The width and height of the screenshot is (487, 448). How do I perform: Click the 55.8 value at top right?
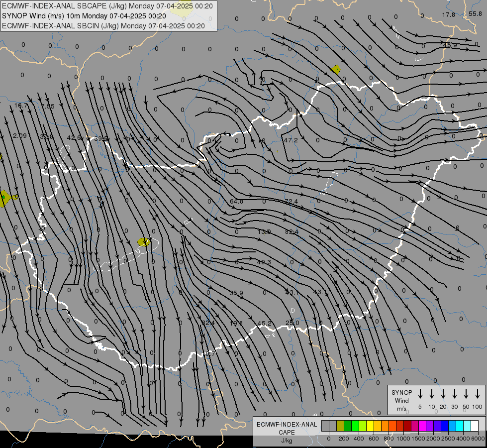[x=475, y=13]
